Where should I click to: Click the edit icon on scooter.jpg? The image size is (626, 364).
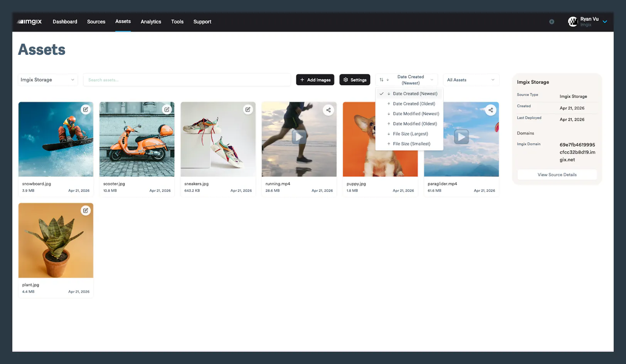pos(167,109)
